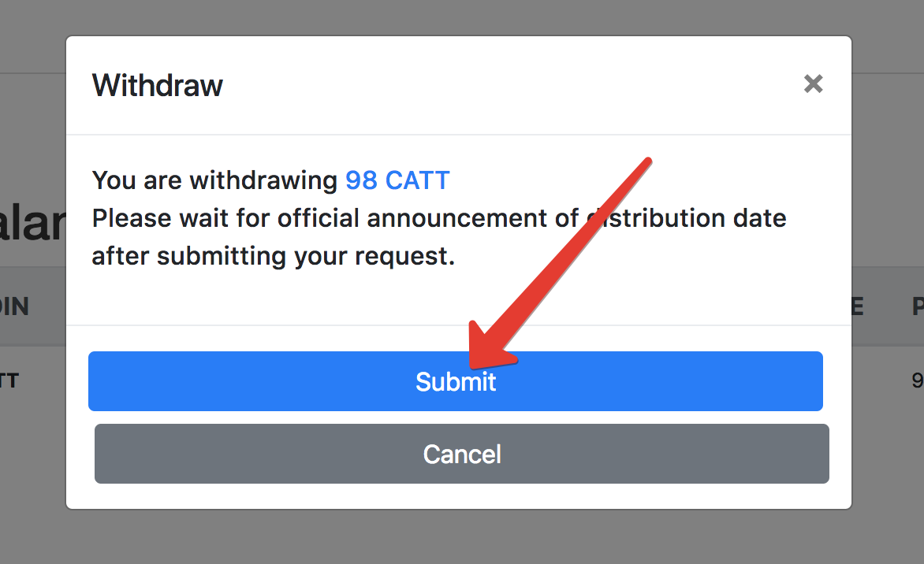The height and width of the screenshot is (564, 924).
Task: Click the "after submitting your request." line
Action: [274, 256]
